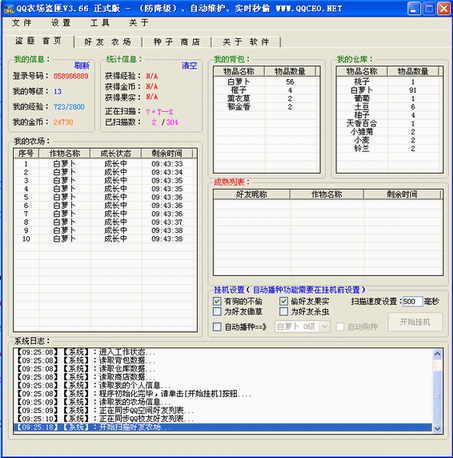Enable the 为好友锄草 checkbox

[x=217, y=312]
